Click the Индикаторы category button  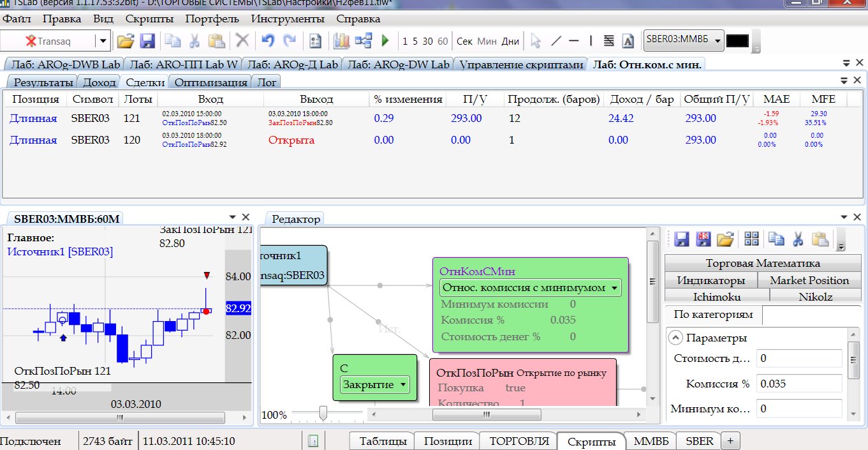tap(710, 280)
